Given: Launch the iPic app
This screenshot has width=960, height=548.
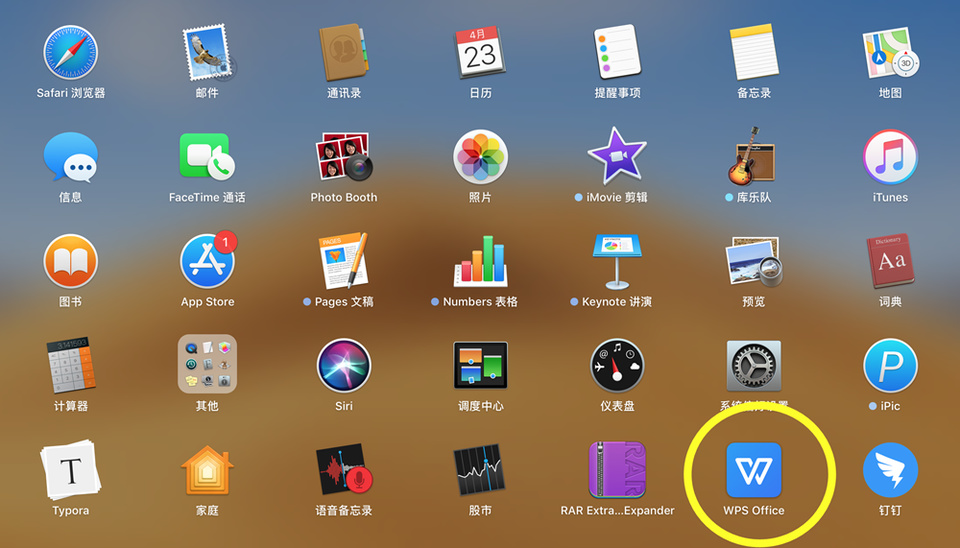Looking at the screenshot, I should coord(890,366).
